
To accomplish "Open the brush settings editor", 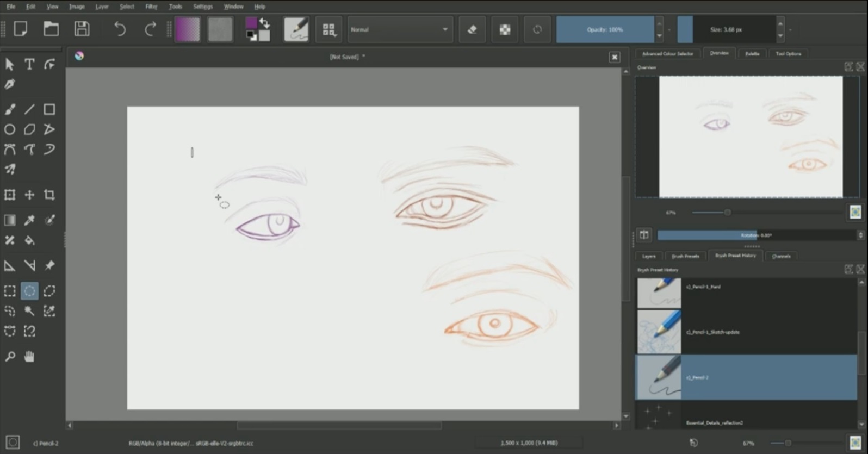I will [296, 29].
